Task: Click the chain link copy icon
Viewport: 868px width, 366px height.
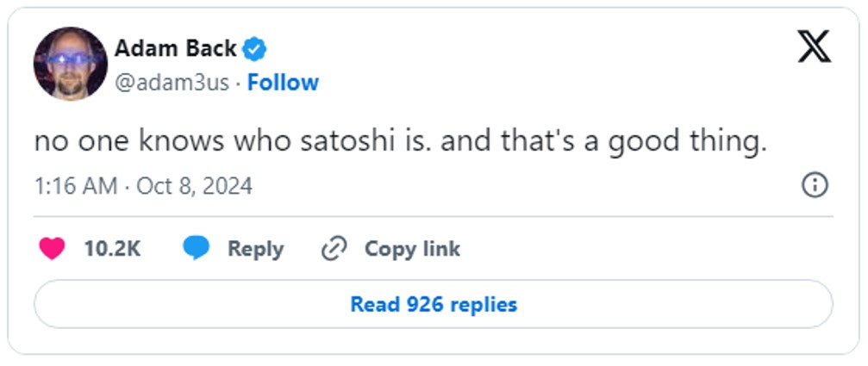Action: point(333,249)
